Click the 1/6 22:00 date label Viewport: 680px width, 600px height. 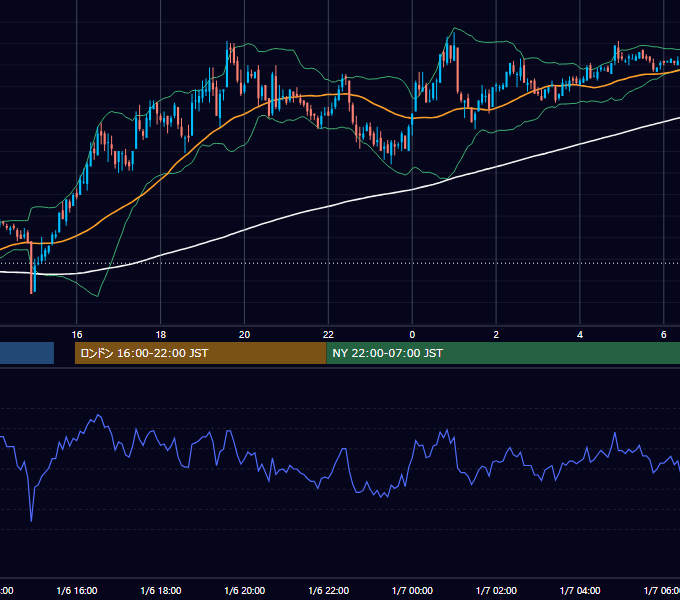tap(328, 590)
